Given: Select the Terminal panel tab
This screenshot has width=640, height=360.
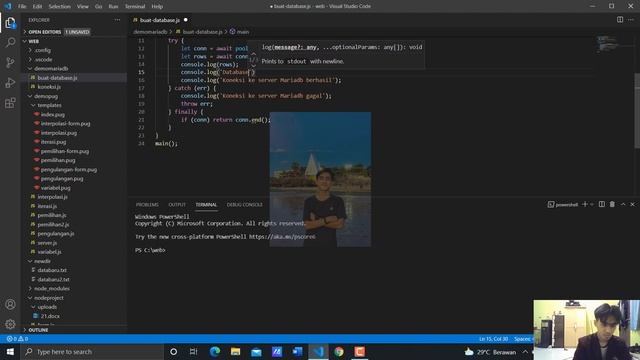Looking at the screenshot, I should tap(206, 204).
